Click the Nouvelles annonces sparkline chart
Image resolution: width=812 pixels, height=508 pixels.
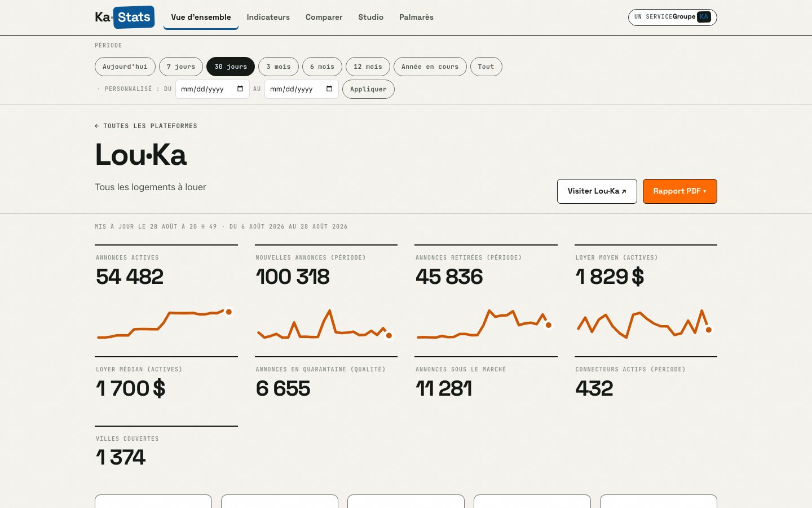(325, 325)
